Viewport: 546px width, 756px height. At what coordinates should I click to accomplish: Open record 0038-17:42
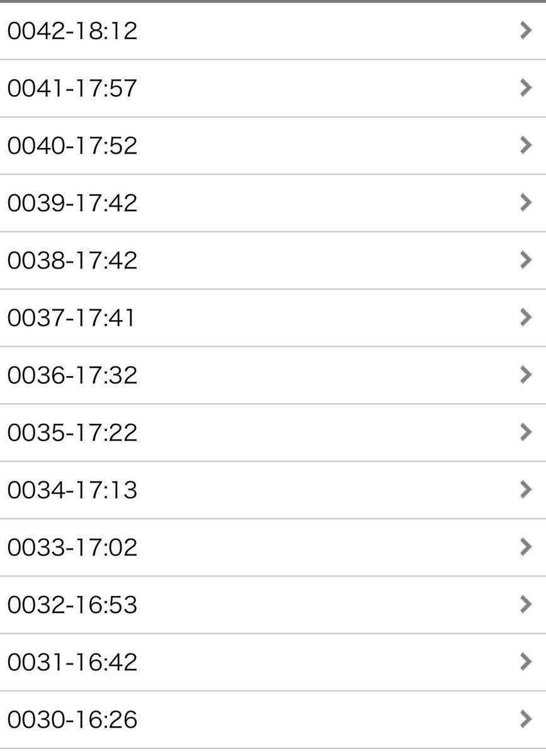tap(273, 260)
